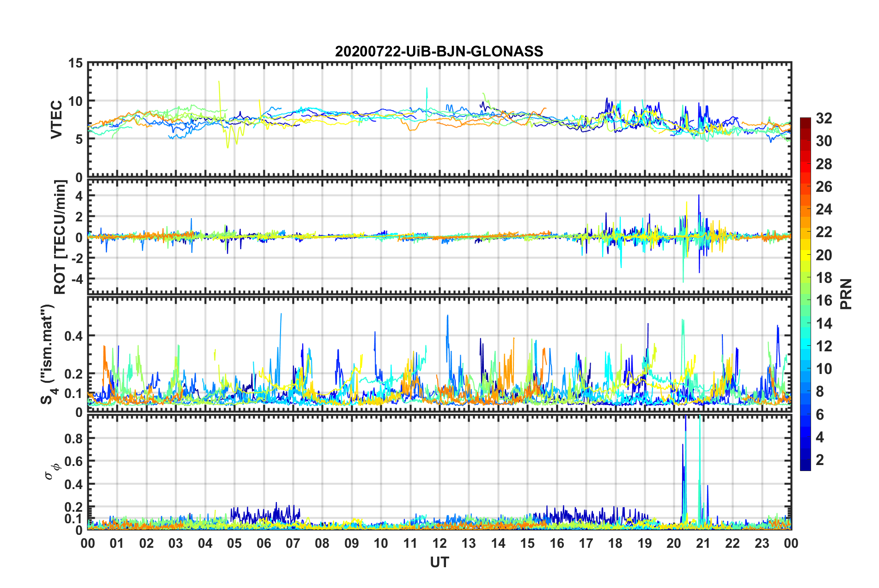Click the UT x-axis label
The height and width of the screenshot is (588, 879).
point(439,562)
